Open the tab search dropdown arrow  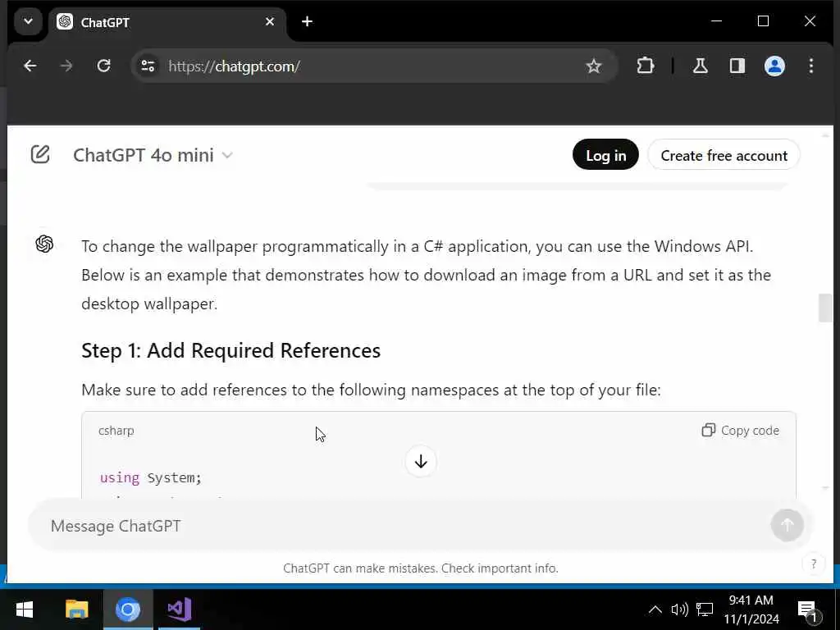(x=28, y=22)
